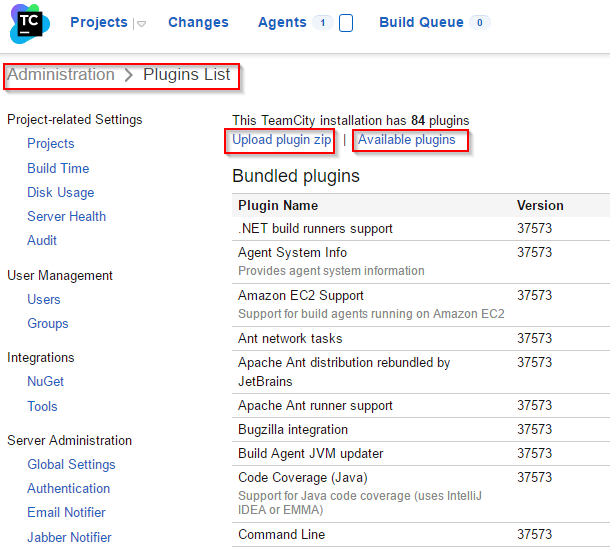Open Projects in Project-related Settings sidebar
Image resolution: width=610 pixels, height=547 pixels.
pyautogui.click(x=51, y=144)
